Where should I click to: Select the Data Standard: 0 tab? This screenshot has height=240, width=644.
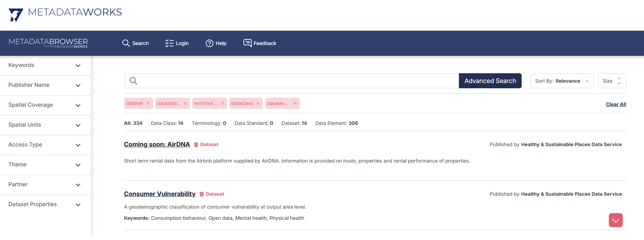[x=254, y=123]
